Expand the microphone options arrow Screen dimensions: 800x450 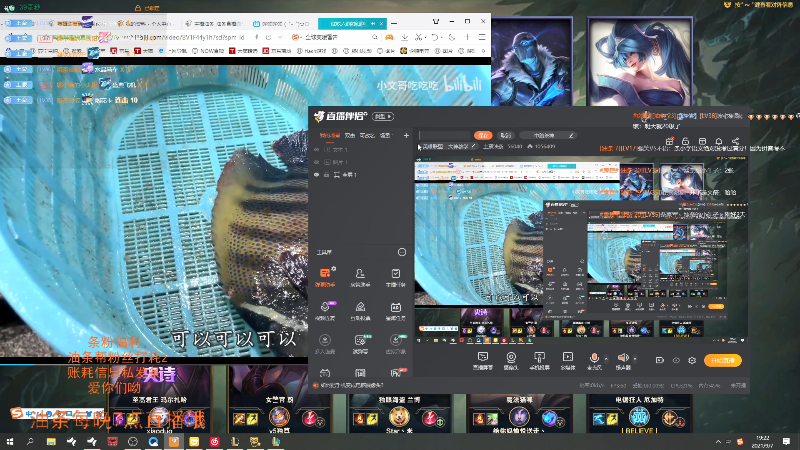tap(606, 359)
